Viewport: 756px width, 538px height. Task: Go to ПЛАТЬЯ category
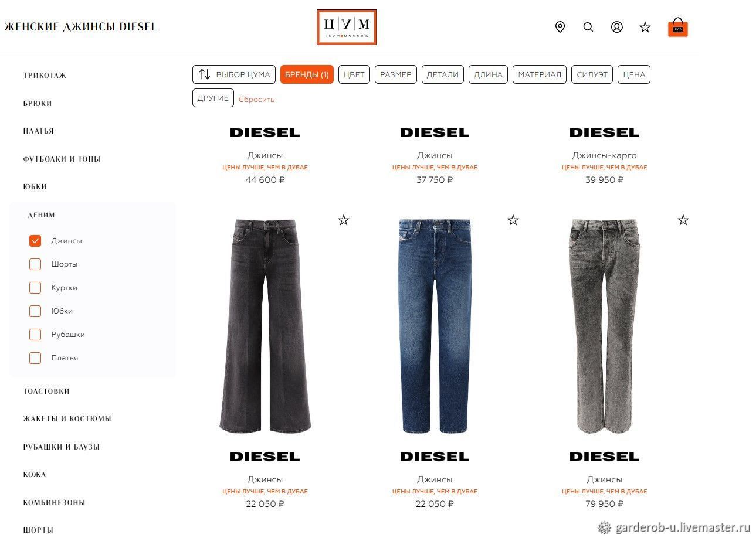point(39,131)
